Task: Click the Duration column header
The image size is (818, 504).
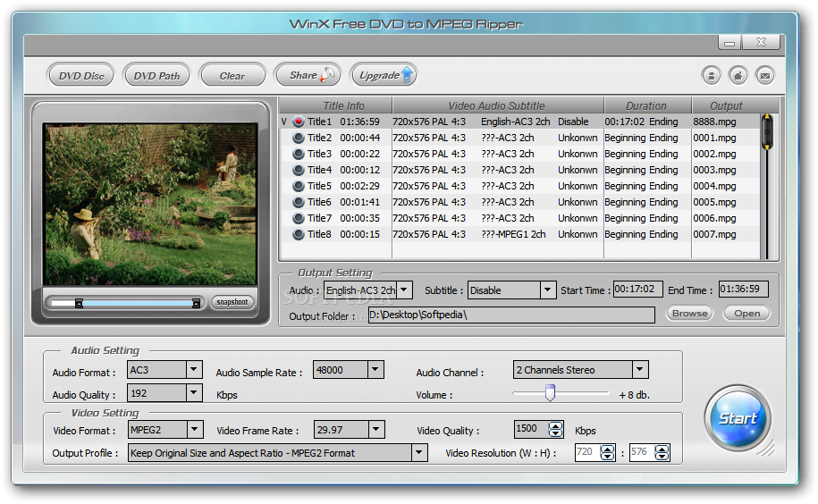Action: pyautogui.click(x=646, y=105)
